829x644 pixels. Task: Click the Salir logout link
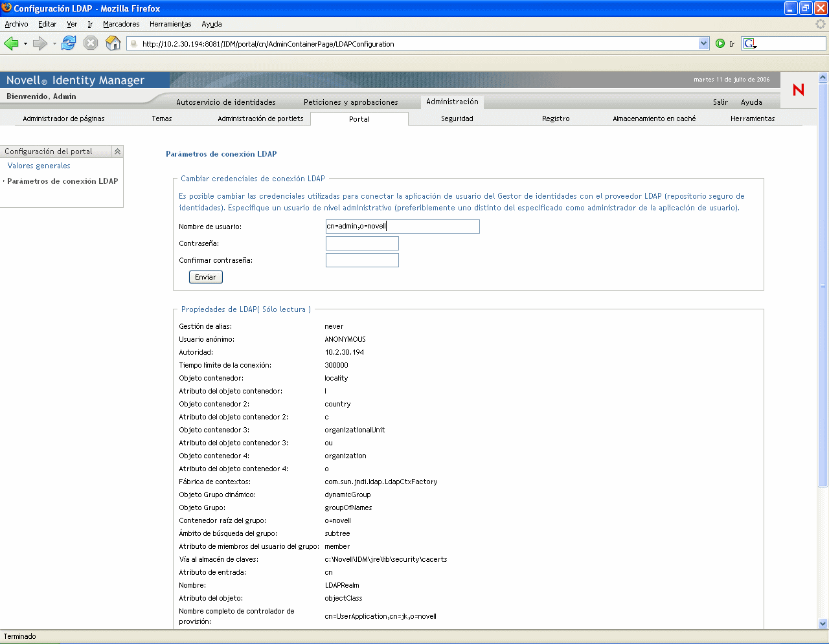720,102
